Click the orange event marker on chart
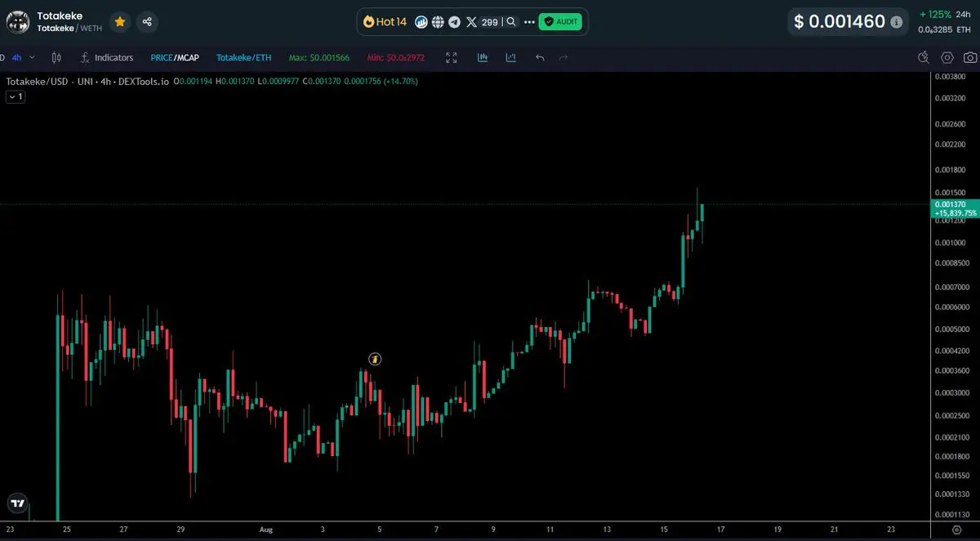This screenshot has width=980, height=541. pos(374,359)
